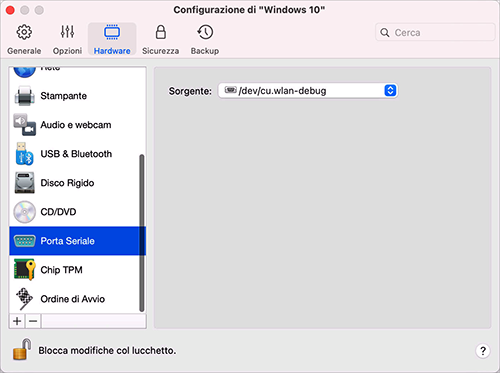
Task: Open the Generale gear icon tab
Action: click(24, 32)
